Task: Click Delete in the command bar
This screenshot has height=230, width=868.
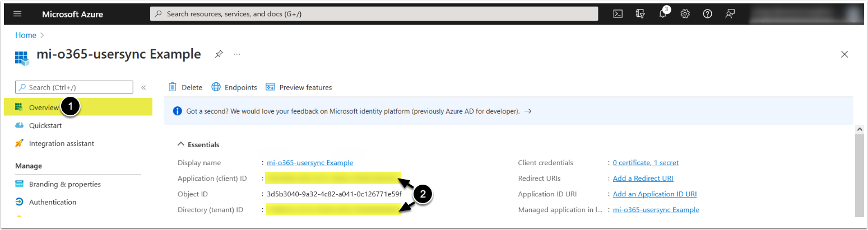Action: pos(185,87)
